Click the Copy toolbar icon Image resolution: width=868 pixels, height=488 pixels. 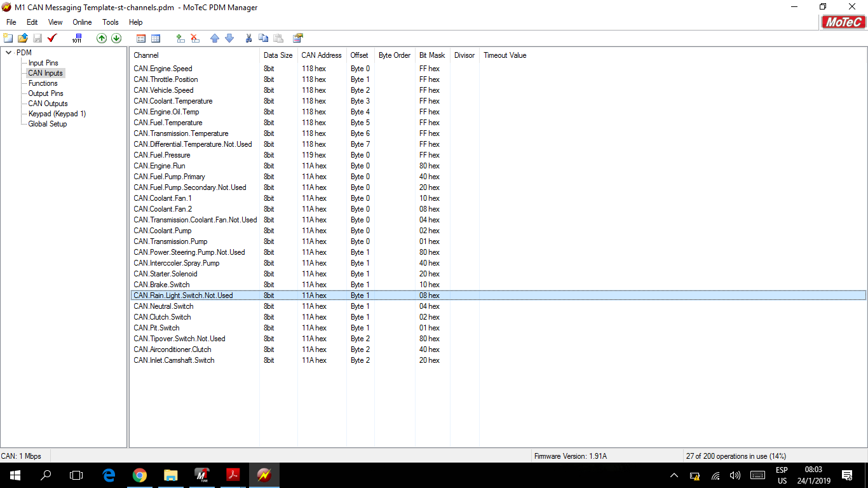click(x=263, y=38)
